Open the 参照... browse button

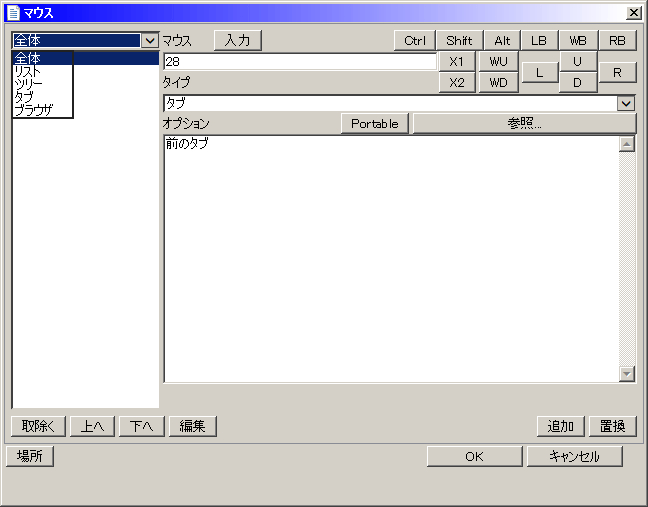pyautogui.click(x=524, y=124)
